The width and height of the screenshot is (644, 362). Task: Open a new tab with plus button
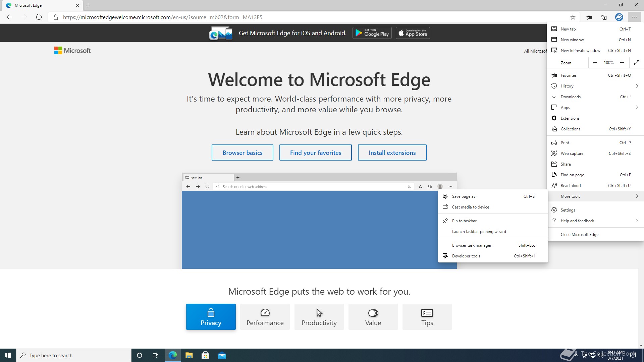tap(88, 5)
